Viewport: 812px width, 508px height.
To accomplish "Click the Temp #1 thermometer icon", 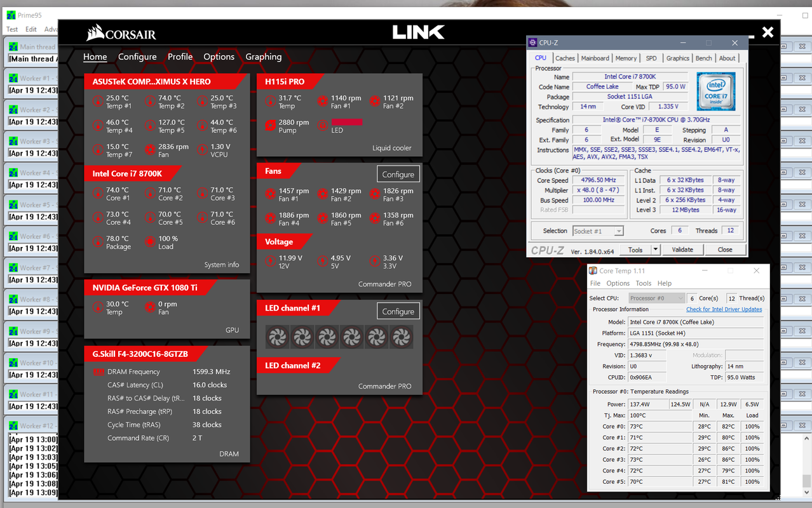I will pyautogui.click(x=98, y=102).
